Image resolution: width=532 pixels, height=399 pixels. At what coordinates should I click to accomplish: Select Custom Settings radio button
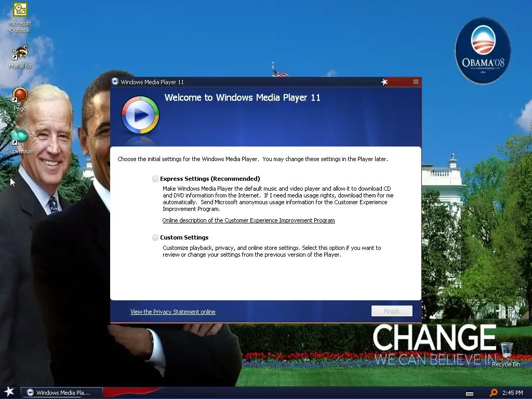click(x=155, y=237)
